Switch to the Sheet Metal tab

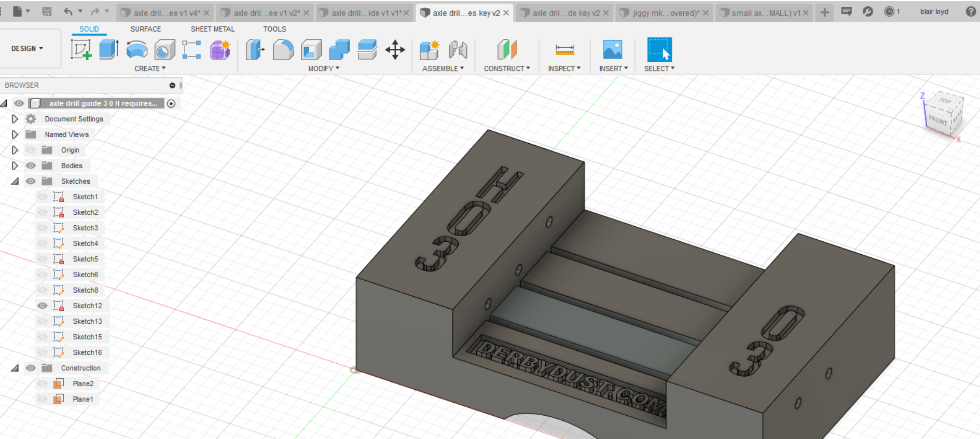[213, 29]
